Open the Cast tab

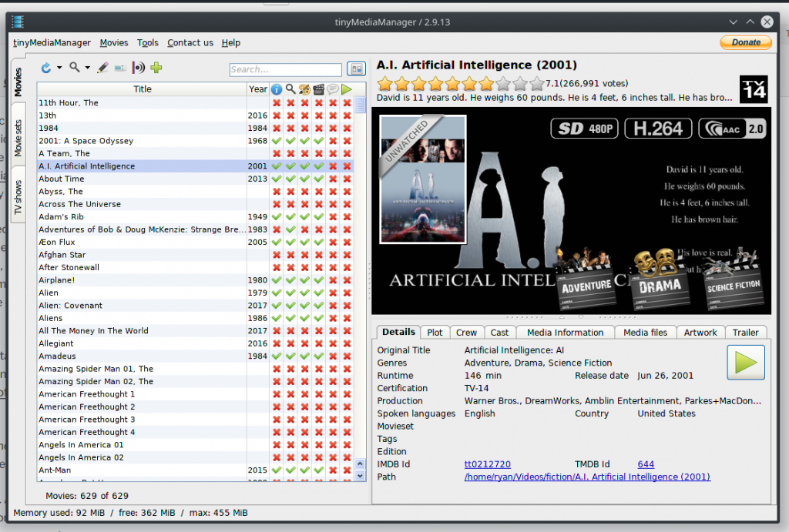click(x=499, y=333)
